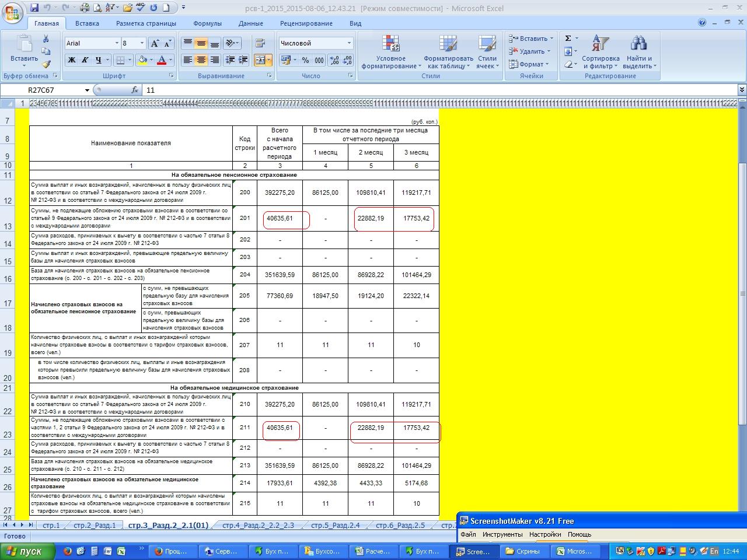Apply percent style format
The image size is (747, 560).
pyautogui.click(x=305, y=60)
